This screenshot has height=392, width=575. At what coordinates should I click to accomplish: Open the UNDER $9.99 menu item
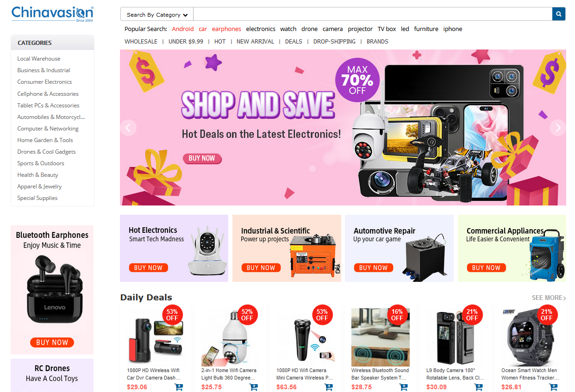(186, 41)
